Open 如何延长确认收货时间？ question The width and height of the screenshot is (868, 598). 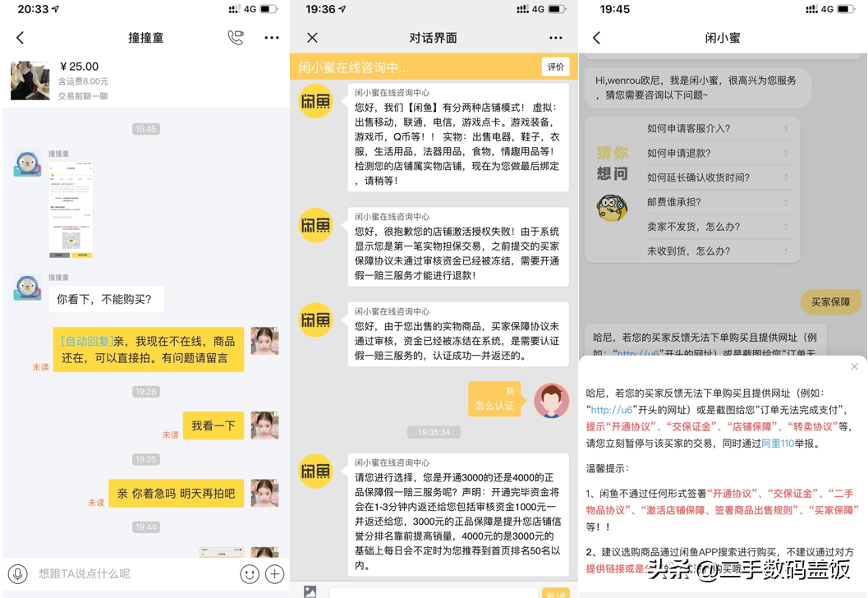[719, 177]
